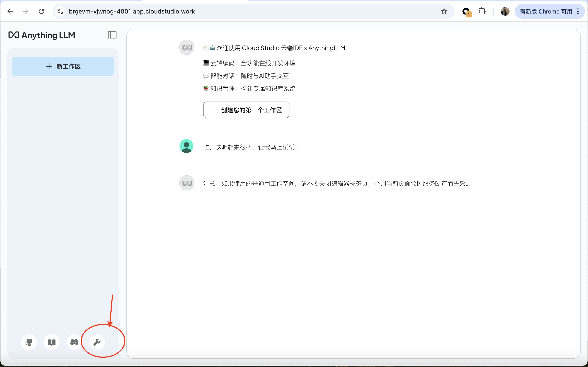
Task: Open the Discord community icon
Action: (74, 342)
